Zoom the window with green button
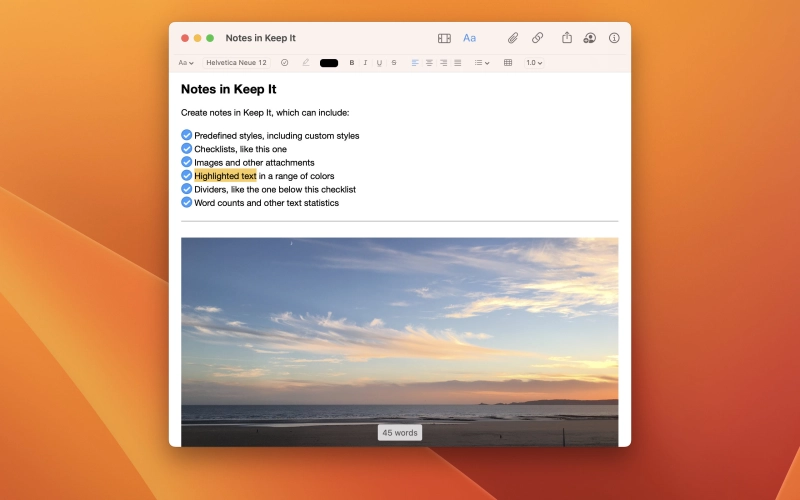The height and width of the screenshot is (500, 800). [210, 38]
